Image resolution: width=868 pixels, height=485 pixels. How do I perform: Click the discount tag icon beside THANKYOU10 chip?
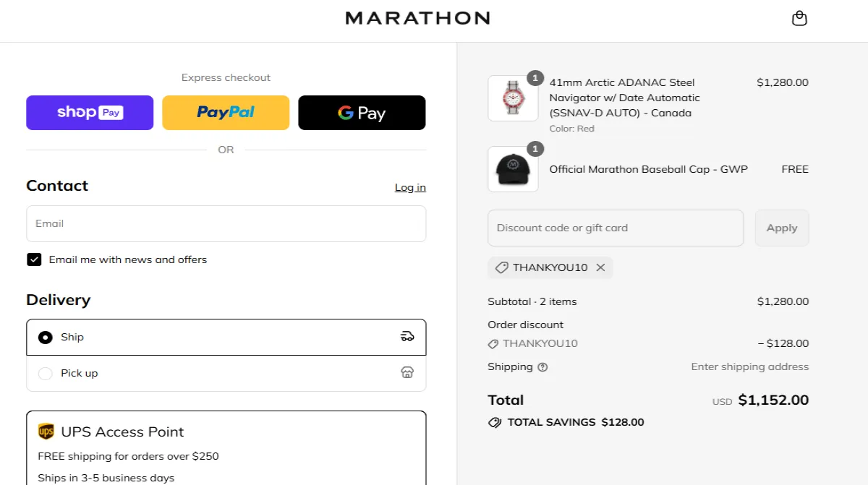point(501,267)
